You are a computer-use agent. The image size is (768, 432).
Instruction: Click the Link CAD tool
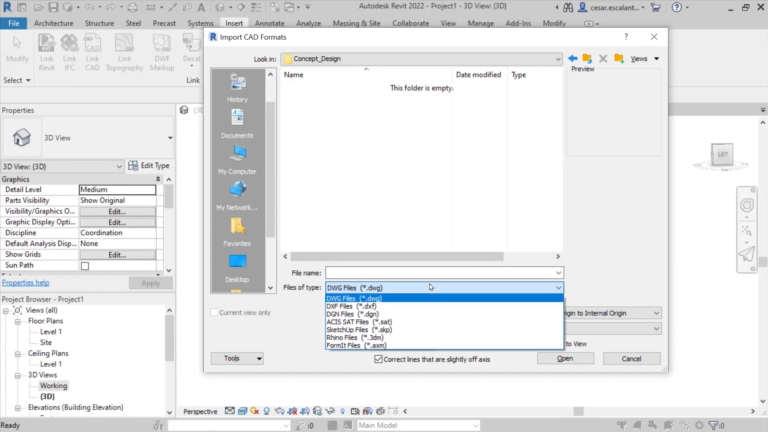coord(92,52)
